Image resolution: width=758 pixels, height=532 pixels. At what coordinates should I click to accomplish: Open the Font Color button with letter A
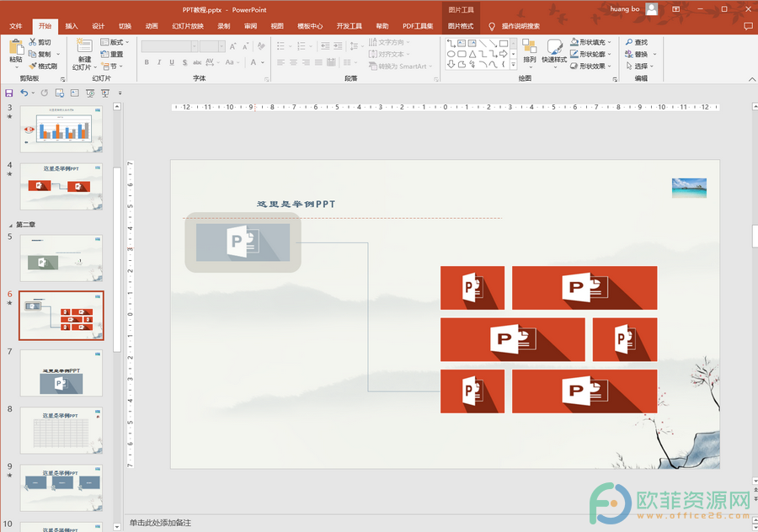[x=254, y=62]
